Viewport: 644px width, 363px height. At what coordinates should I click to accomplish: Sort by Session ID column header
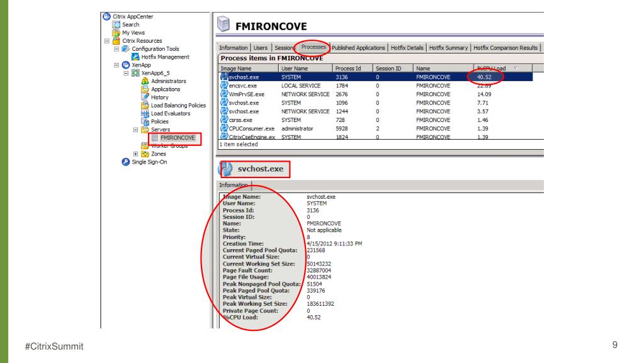click(393, 69)
